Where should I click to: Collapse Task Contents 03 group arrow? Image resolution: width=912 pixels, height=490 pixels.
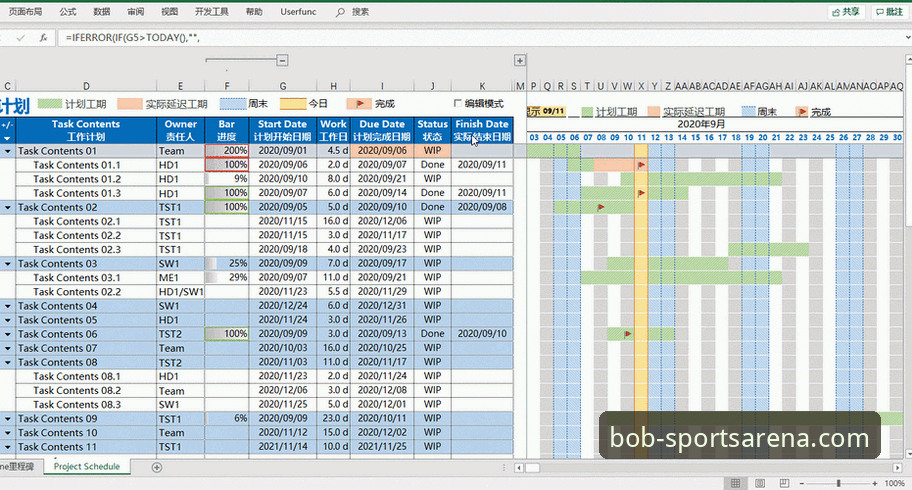8,264
